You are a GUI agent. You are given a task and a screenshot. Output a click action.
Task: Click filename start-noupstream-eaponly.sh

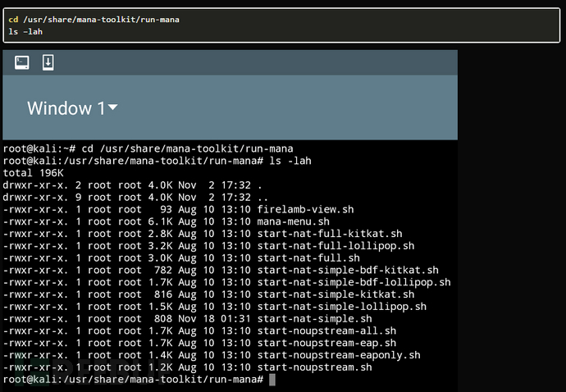[339, 355]
